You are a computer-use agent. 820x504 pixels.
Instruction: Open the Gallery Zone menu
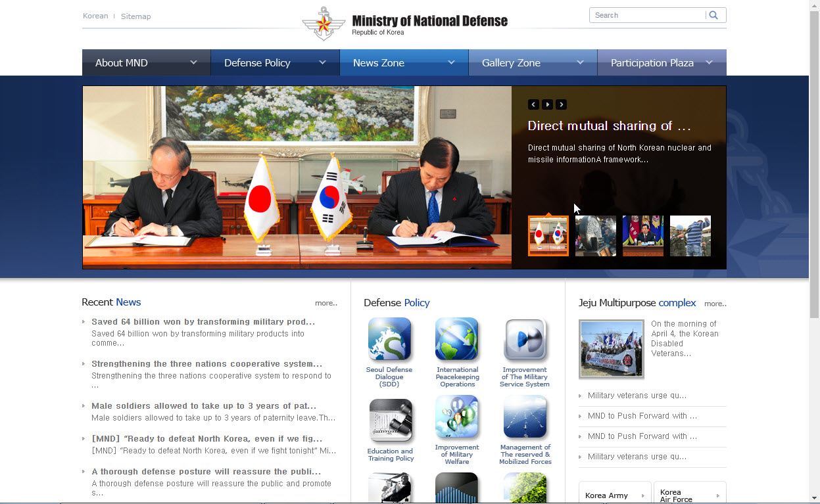(x=533, y=63)
